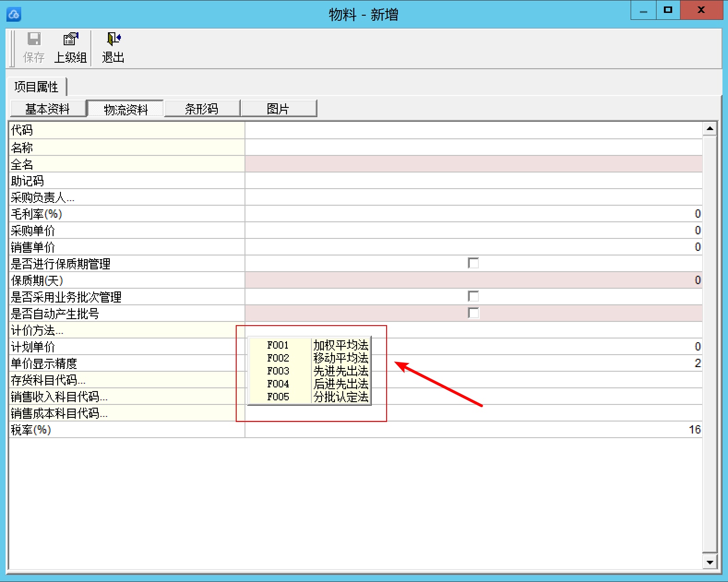Enable 是否进行保质期管理 checkbox
Viewport: 728px width, 582px height.
(473, 263)
